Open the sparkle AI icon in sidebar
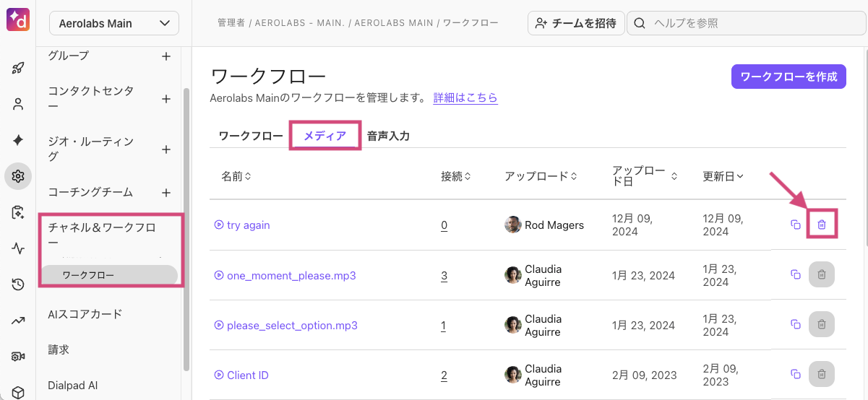Screen dimensions: 868x400 point(18,140)
